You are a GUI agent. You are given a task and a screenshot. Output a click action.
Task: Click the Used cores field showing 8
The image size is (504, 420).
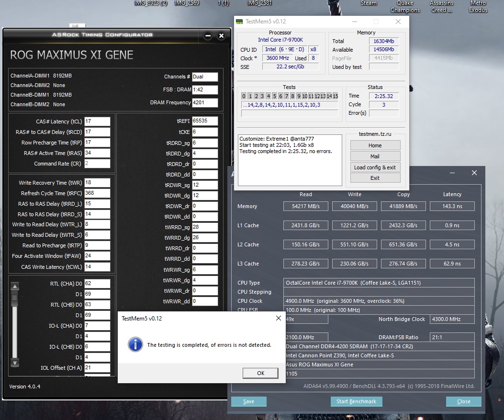[x=314, y=58]
